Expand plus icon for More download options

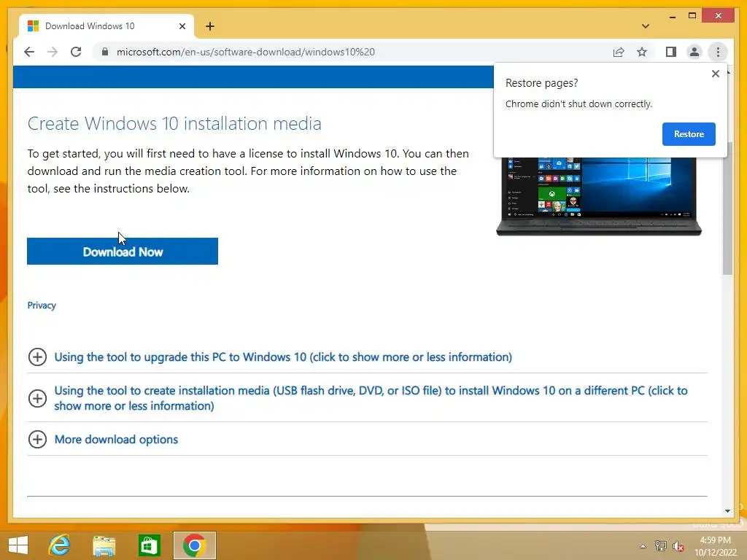click(37, 439)
